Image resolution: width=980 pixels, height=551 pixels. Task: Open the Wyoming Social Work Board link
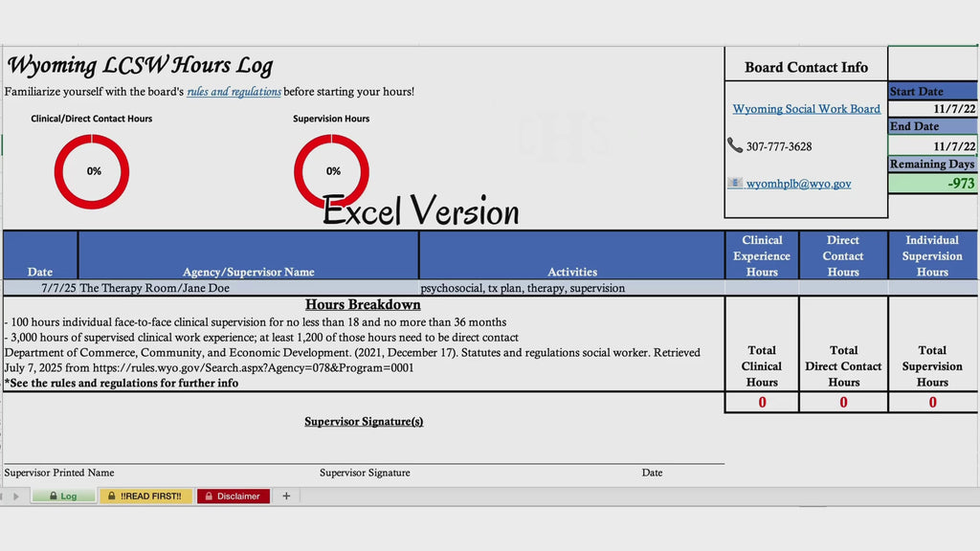806,109
